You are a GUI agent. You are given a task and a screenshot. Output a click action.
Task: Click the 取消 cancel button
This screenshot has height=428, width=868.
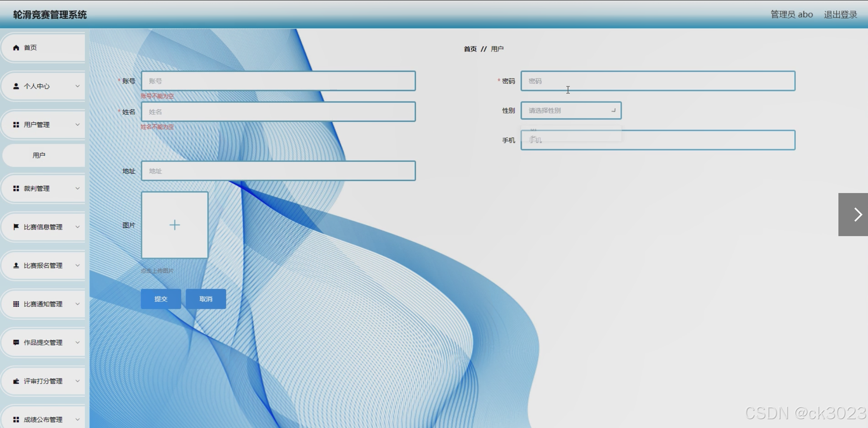point(206,299)
